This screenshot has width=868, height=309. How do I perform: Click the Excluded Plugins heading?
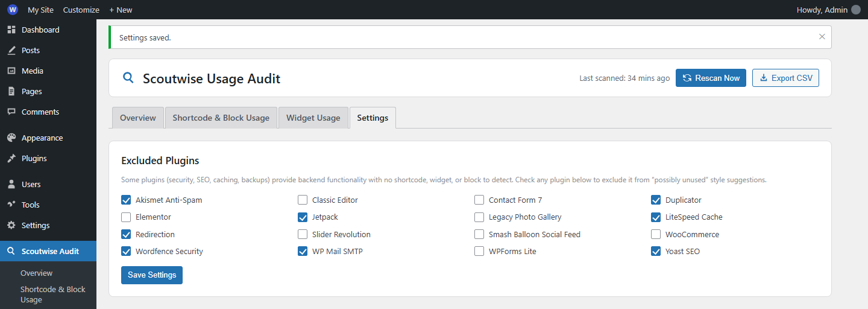[x=160, y=161]
